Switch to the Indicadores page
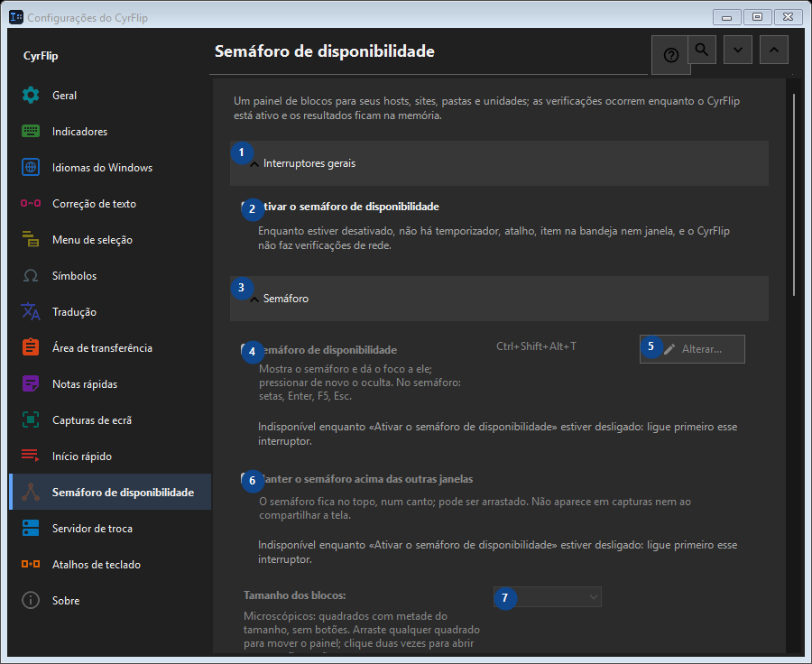 point(110,131)
